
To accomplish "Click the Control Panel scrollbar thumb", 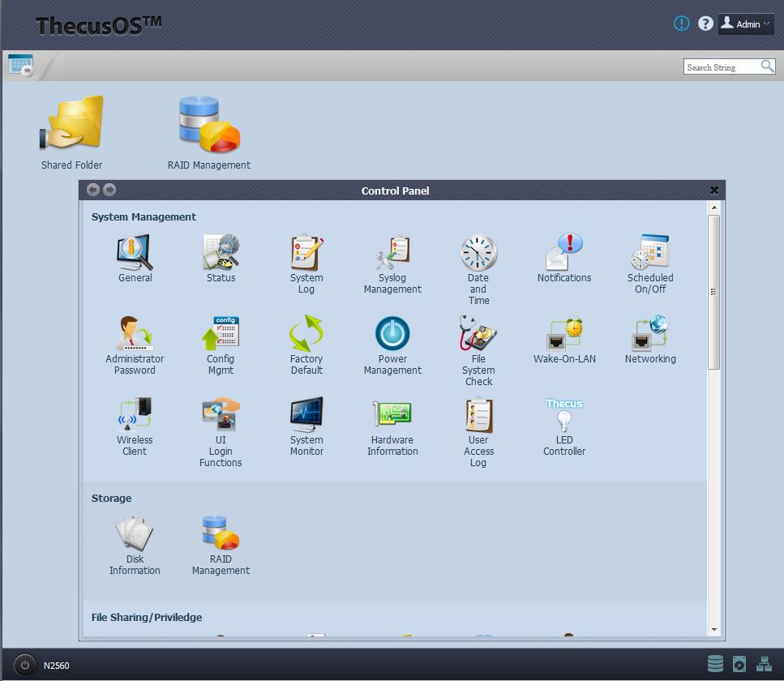I will coord(714,292).
